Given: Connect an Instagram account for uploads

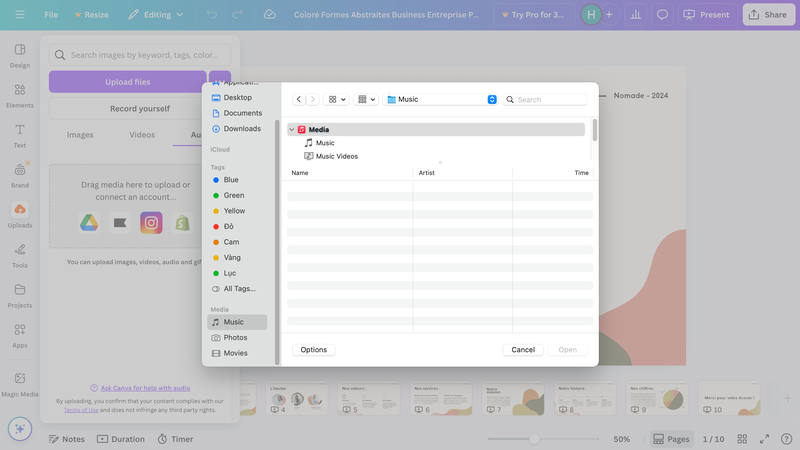Looking at the screenshot, I should click(x=151, y=222).
